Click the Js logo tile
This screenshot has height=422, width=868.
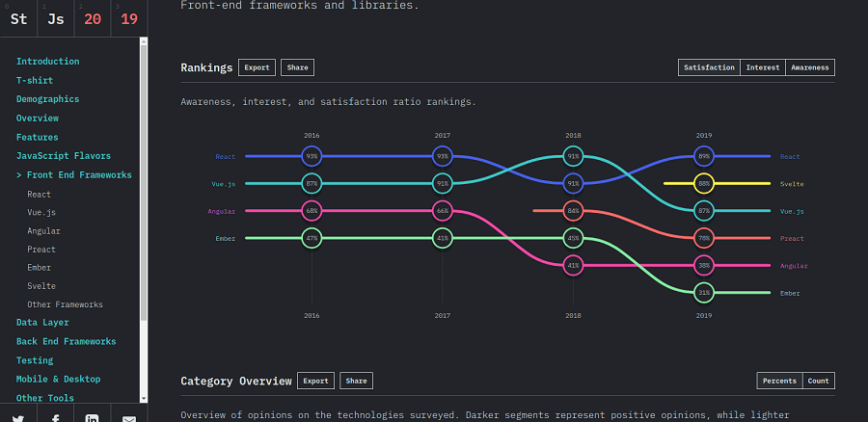(x=55, y=19)
